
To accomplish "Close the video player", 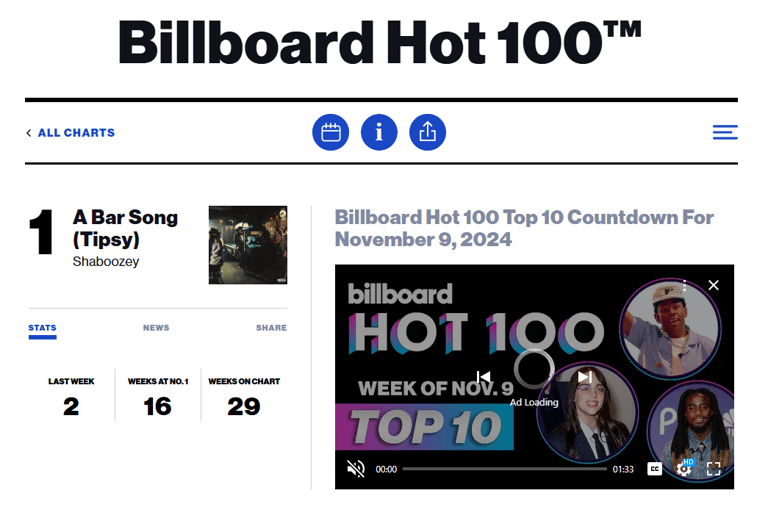I will click(x=713, y=285).
